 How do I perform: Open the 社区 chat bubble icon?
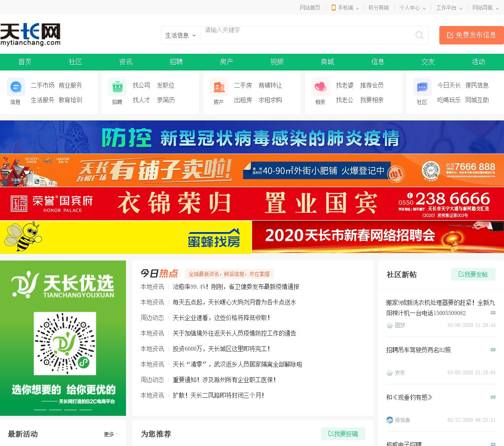point(422,87)
